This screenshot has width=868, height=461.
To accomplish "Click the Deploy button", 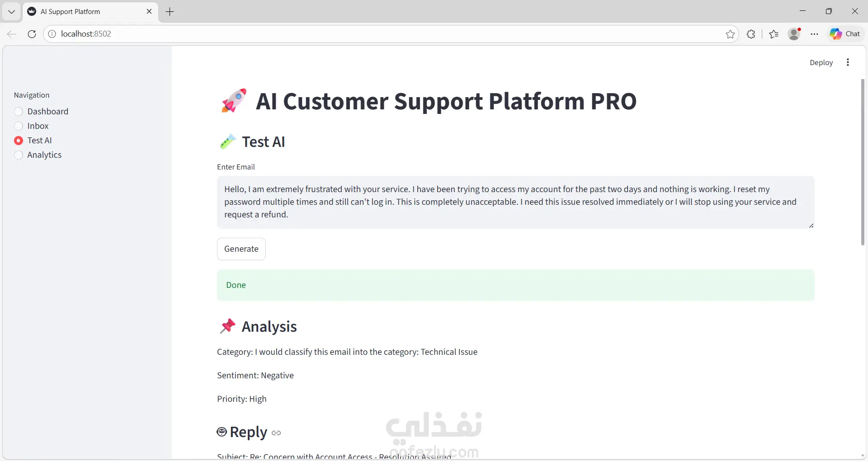I will [x=821, y=63].
